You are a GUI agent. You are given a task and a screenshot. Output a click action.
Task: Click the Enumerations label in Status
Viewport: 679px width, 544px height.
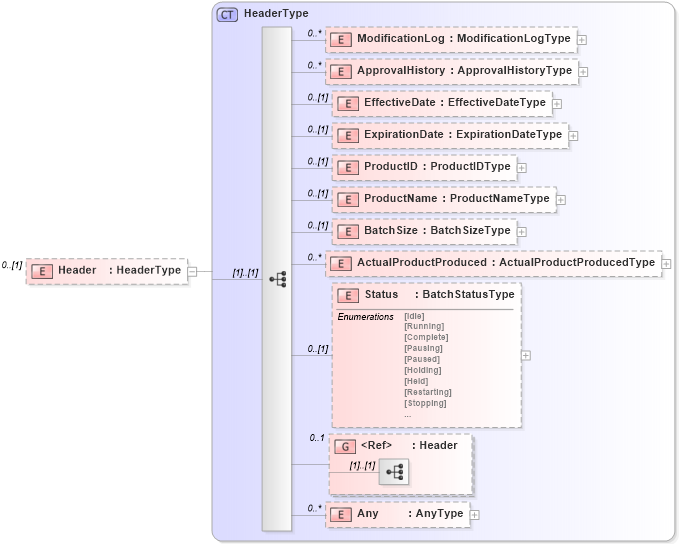coord(365,317)
